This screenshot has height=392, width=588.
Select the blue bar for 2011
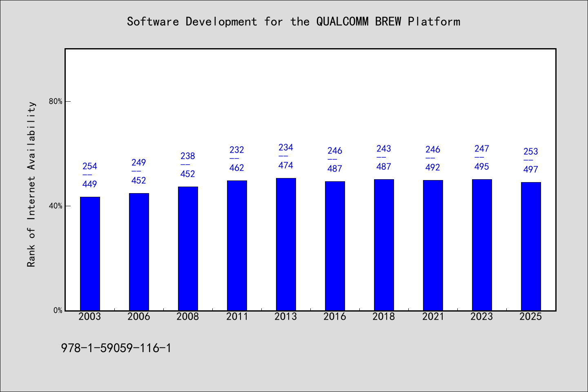point(237,245)
